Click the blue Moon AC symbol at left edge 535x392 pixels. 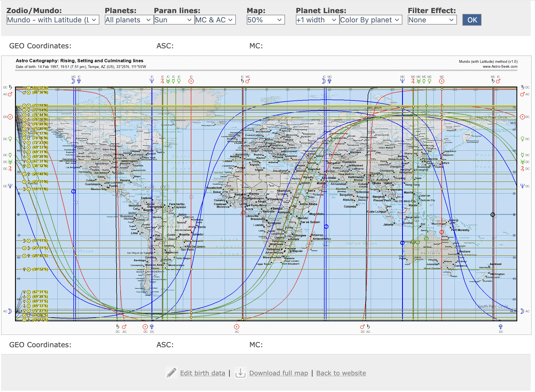pos(10,311)
